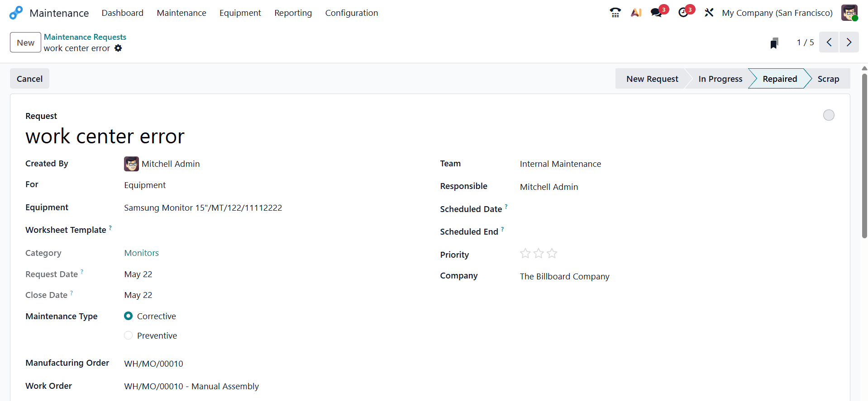Click the Scheduled Date field
The image size is (868, 401).
pyautogui.click(x=677, y=209)
